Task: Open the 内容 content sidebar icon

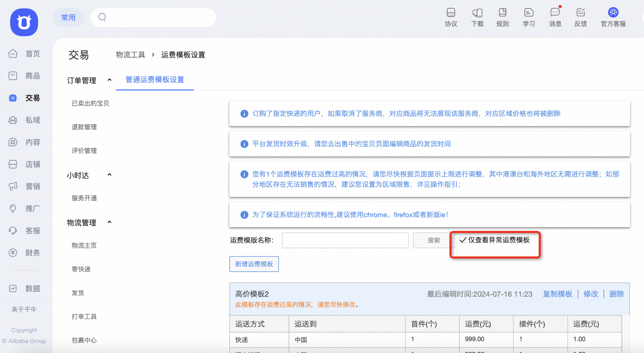Action: click(13, 142)
